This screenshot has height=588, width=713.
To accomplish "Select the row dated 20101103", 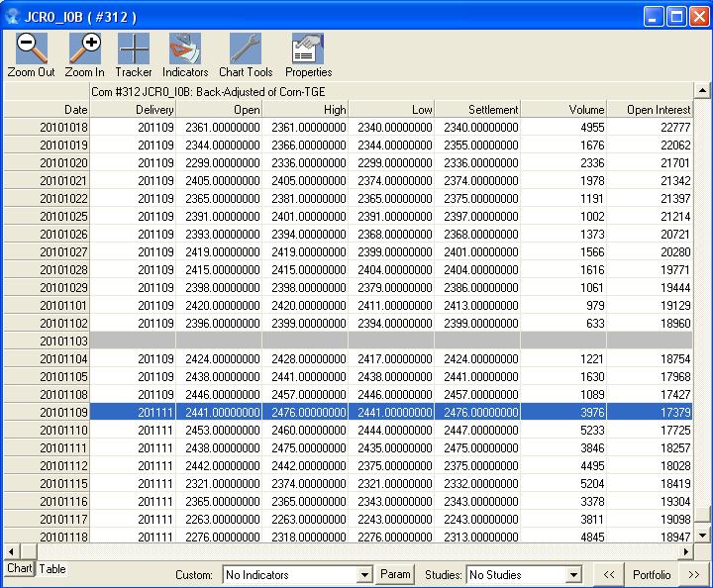I will pos(63,341).
